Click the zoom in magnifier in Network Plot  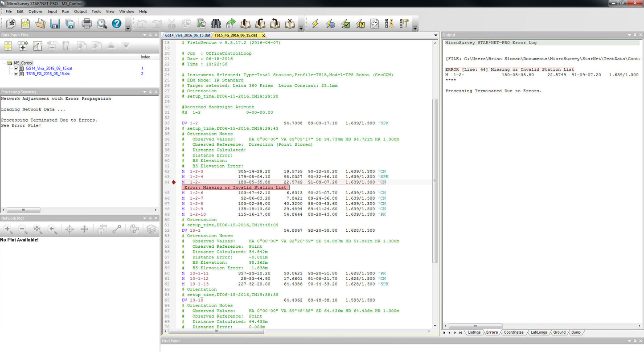[x=8, y=229]
